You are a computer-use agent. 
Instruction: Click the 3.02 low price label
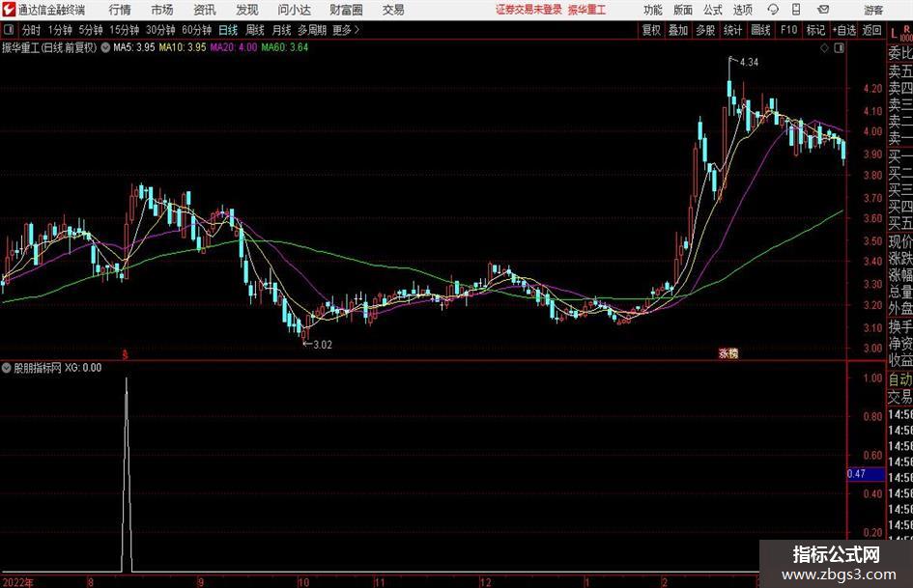tap(323, 345)
